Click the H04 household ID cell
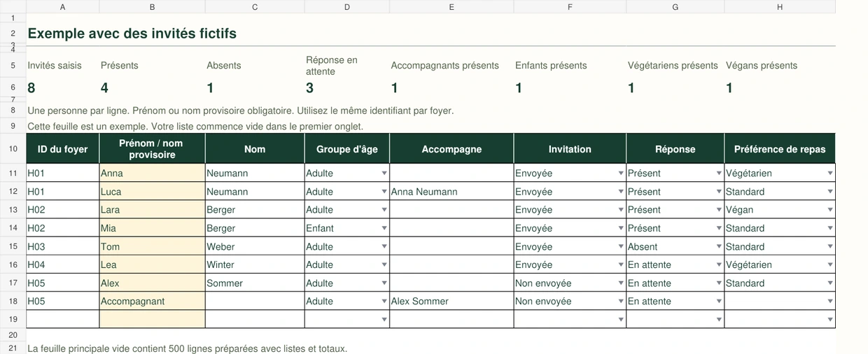The height and width of the screenshot is (354, 868). click(x=63, y=264)
